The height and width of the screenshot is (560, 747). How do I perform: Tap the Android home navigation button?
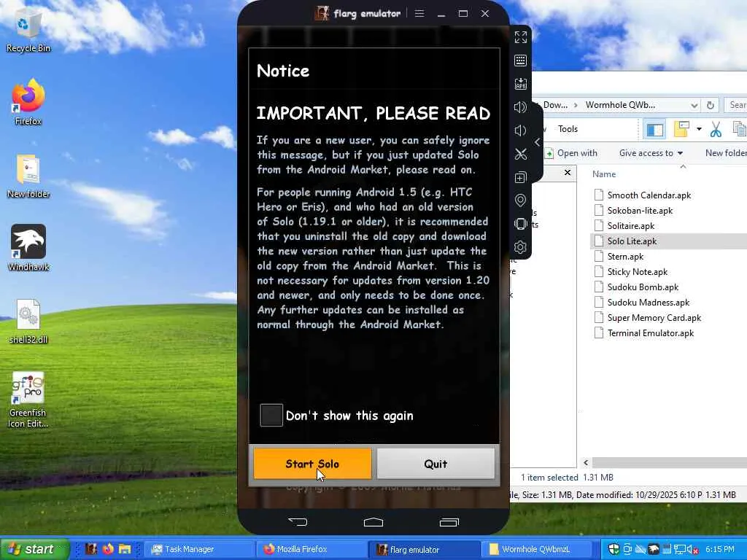pos(373,522)
